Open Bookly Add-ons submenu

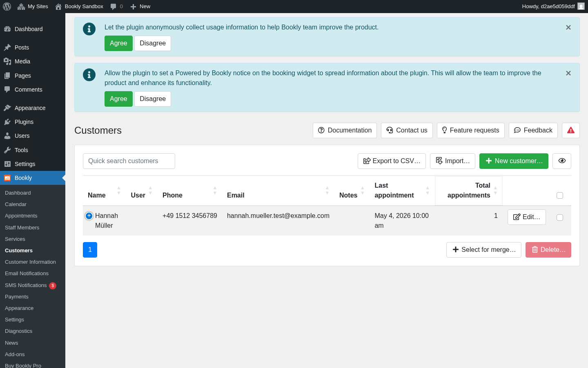tap(33, 354)
